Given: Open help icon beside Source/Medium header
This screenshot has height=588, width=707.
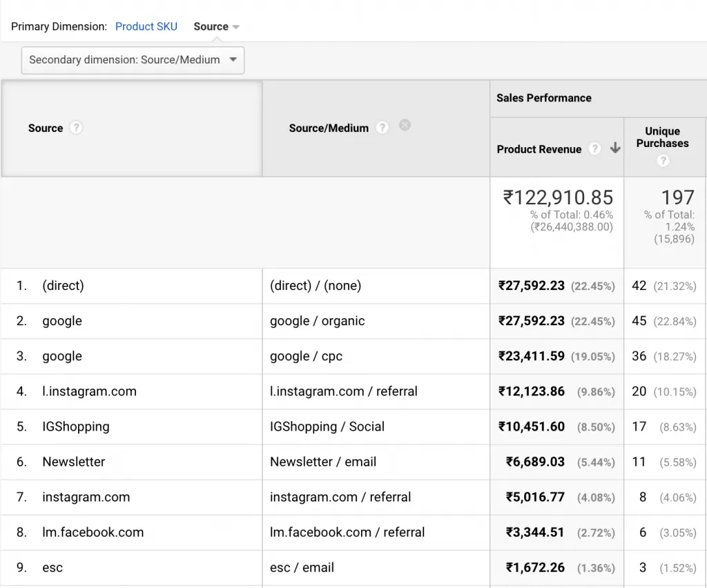Looking at the screenshot, I should tap(382, 128).
